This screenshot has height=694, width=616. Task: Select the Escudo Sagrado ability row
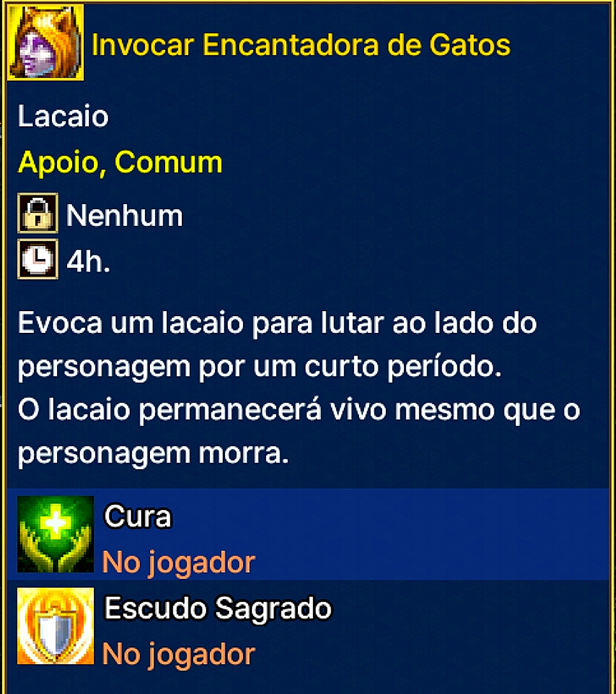[x=308, y=626]
